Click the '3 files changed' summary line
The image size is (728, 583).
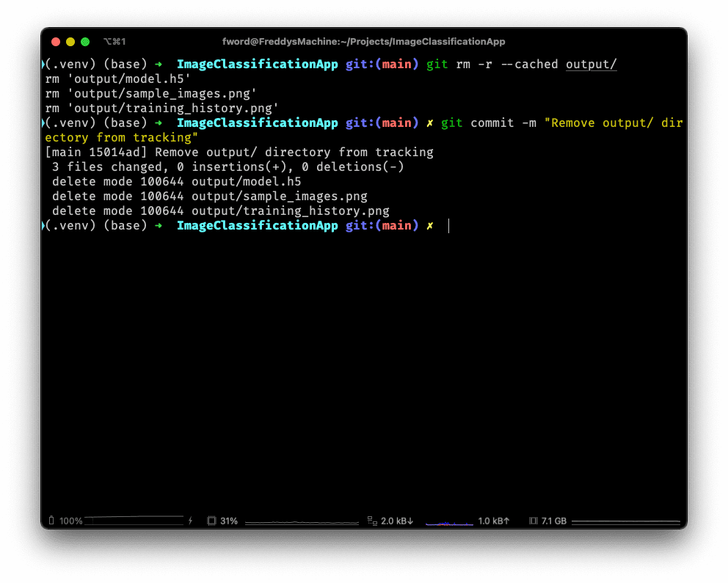pos(228,167)
